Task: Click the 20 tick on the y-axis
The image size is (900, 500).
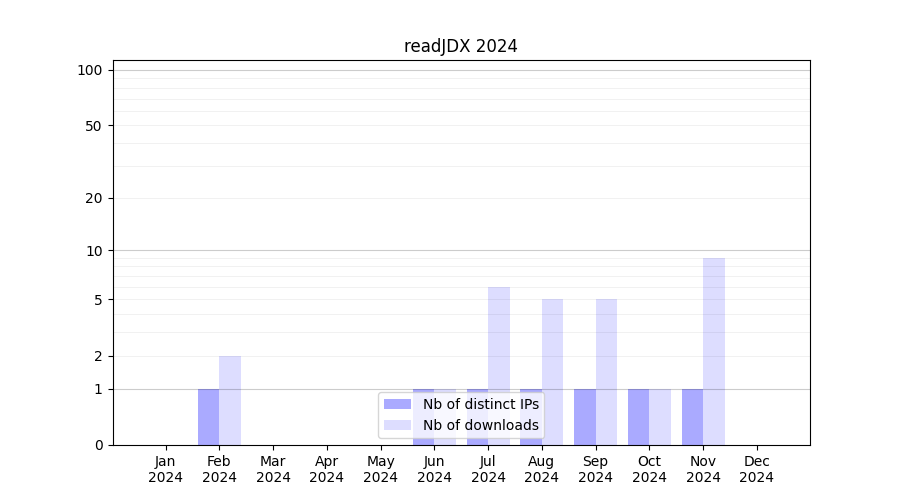Action: click(94, 198)
